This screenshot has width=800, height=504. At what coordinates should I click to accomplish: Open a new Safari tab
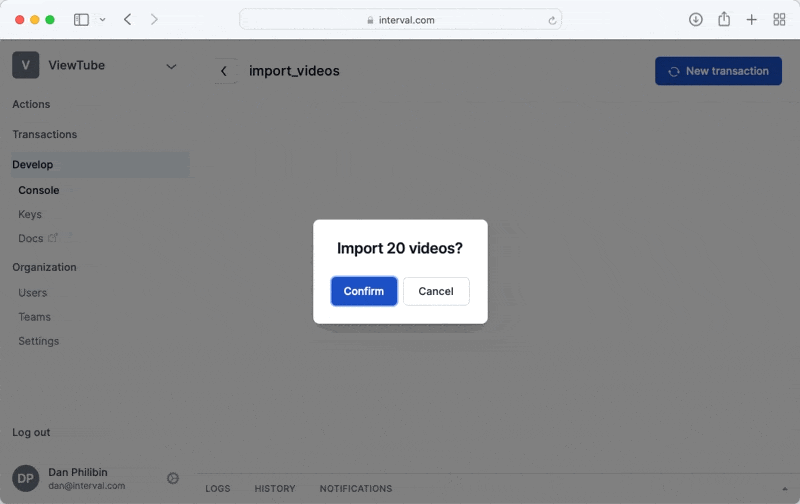coord(752,20)
